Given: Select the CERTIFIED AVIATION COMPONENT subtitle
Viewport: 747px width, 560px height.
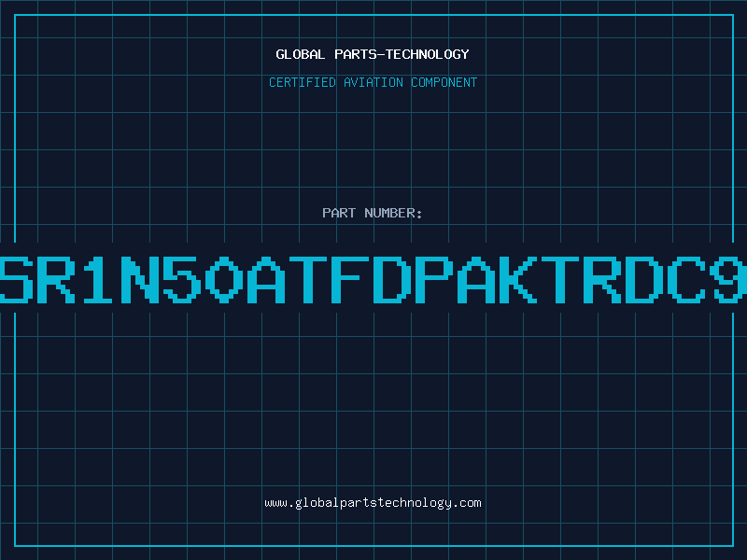Looking at the screenshot, I should click(x=373, y=82).
